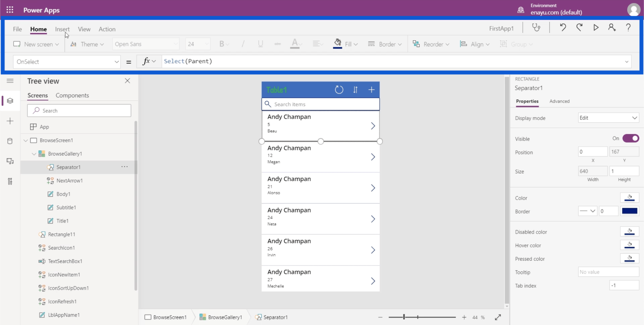Collapse the BrowseGallery1 tree node
This screenshot has height=325, width=644.
tap(34, 154)
